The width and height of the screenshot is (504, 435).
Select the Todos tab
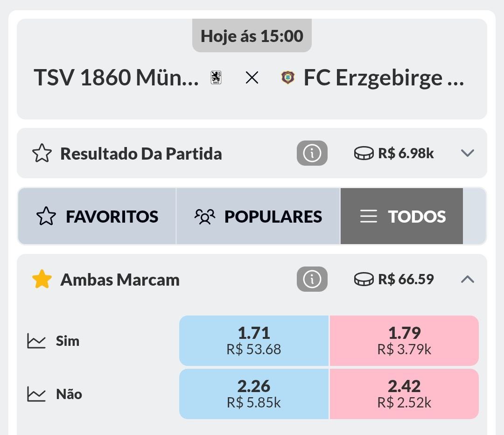point(402,217)
